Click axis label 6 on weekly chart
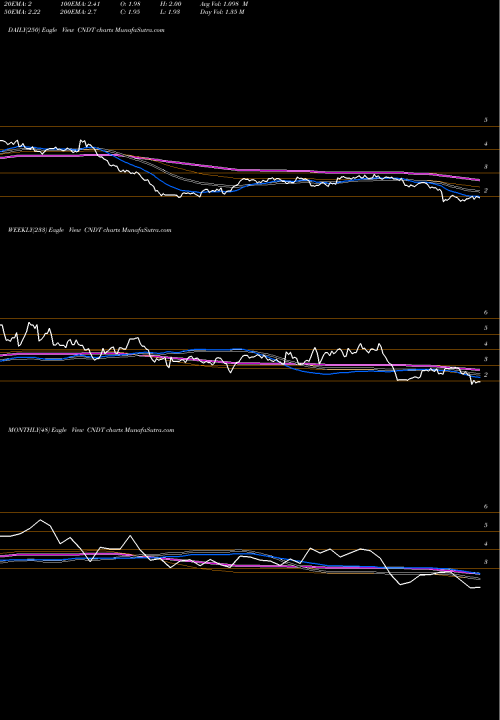Image resolution: width=500 pixels, height=720 pixels. 485,312
